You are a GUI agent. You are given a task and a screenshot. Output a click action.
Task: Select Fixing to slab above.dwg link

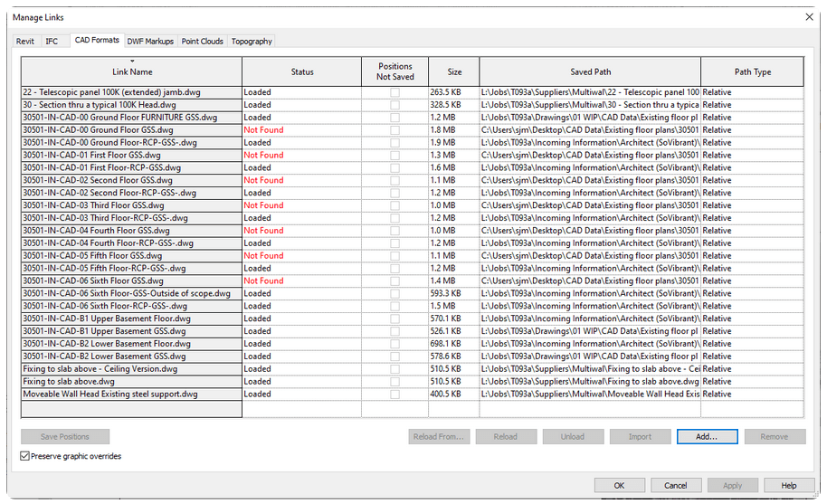pos(131,382)
